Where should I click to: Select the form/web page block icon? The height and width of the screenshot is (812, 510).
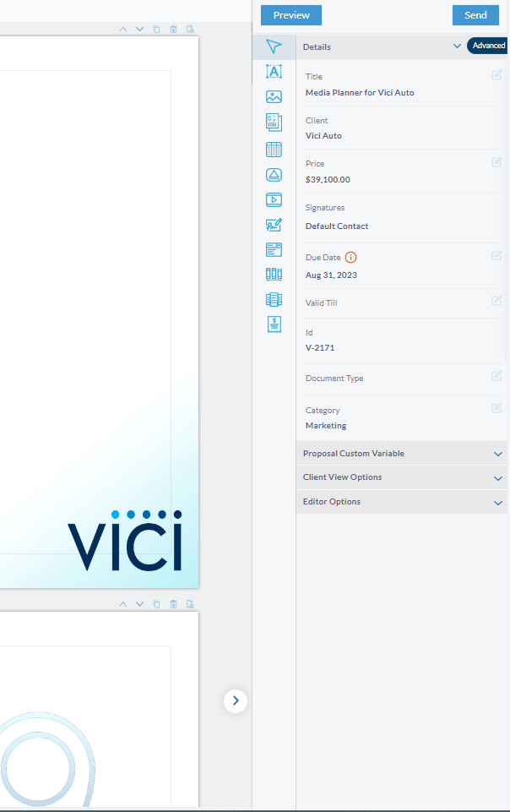click(x=274, y=249)
